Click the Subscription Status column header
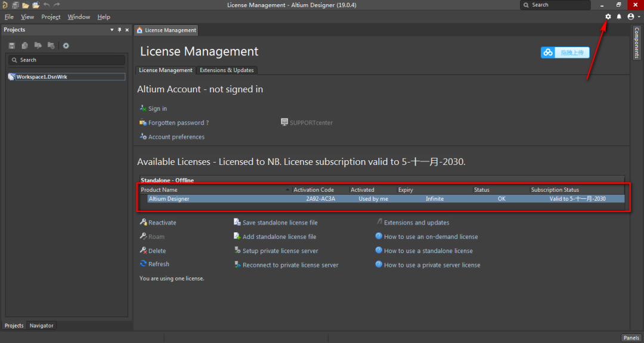This screenshot has width=644, height=343. click(577, 190)
